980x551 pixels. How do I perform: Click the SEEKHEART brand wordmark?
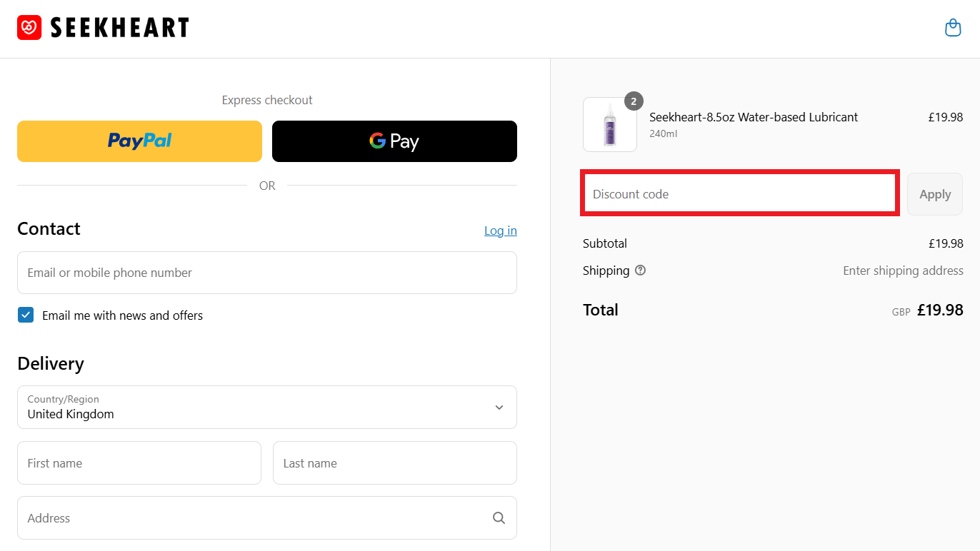tap(119, 28)
